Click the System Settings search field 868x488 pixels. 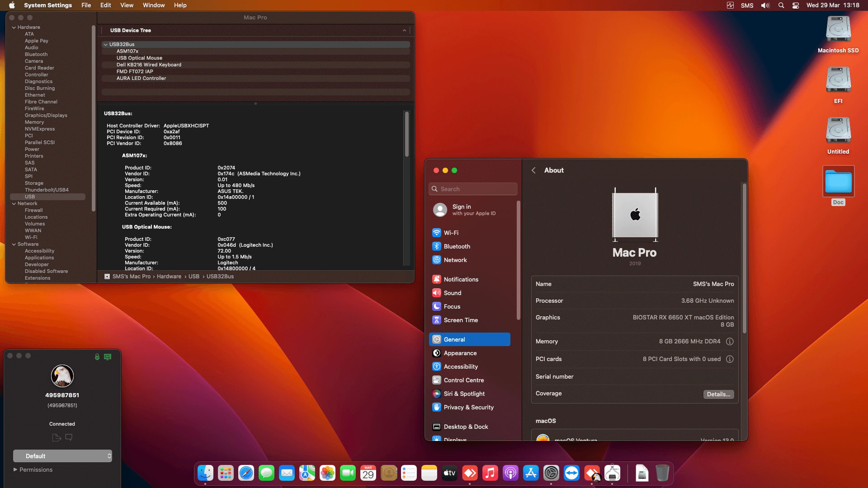point(473,188)
